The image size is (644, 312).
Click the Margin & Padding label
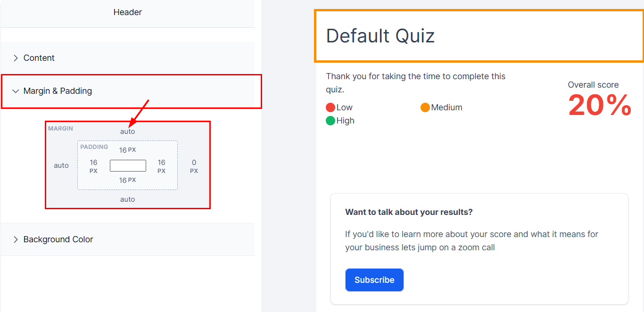[58, 91]
